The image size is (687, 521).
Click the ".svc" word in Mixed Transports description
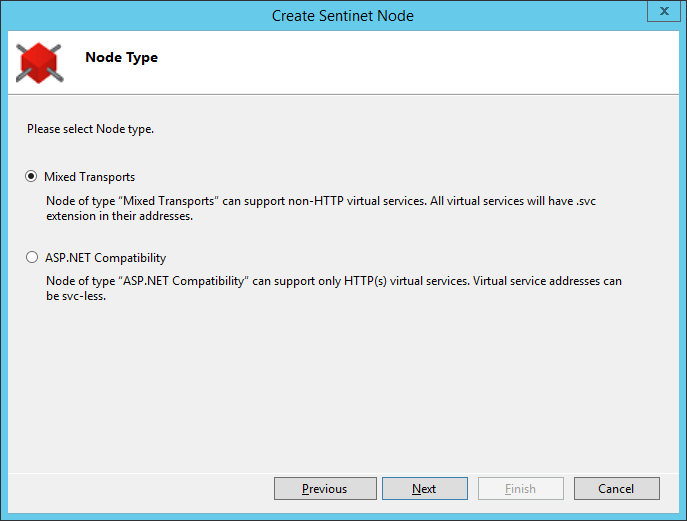586,201
